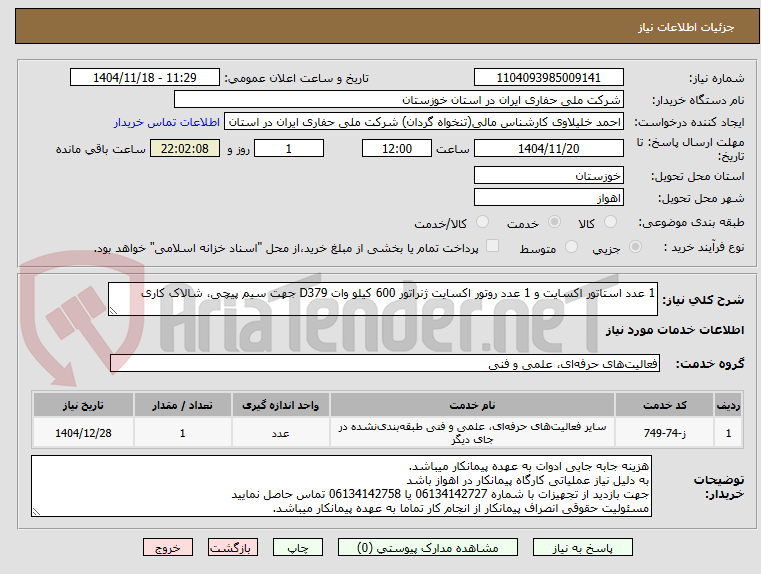Click the شهر محل تحویل label
761x574 pixels.
(x=701, y=198)
